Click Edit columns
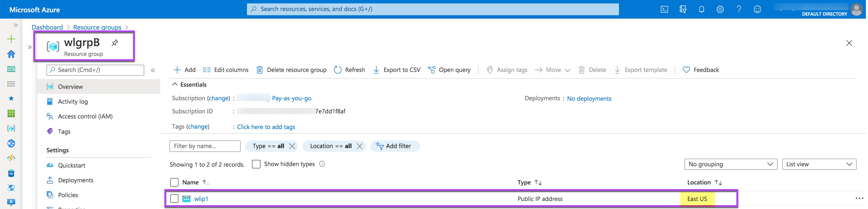868x209 pixels. pyautogui.click(x=225, y=70)
